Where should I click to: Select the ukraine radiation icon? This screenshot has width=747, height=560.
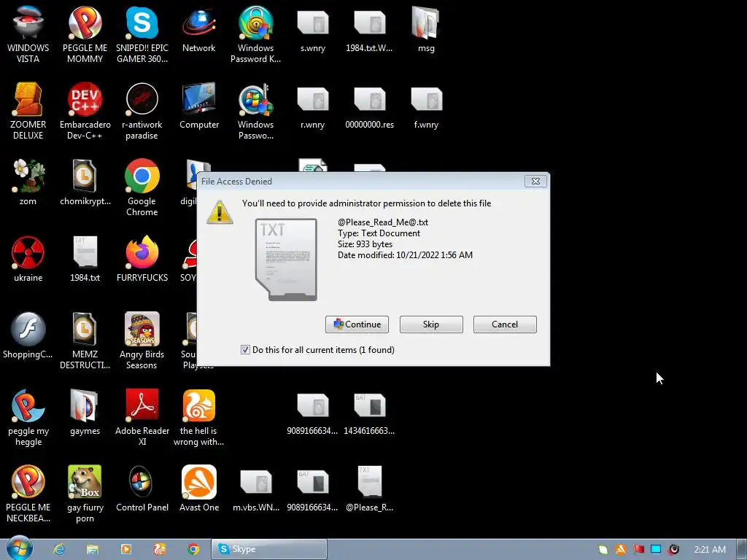pyautogui.click(x=28, y=260)
